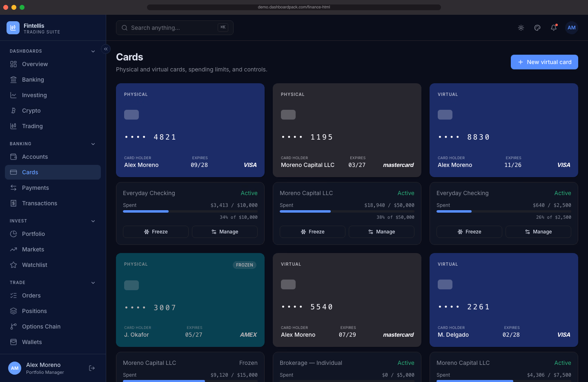Click the FROZEN badge on card 3007

[x=245, y=265]
